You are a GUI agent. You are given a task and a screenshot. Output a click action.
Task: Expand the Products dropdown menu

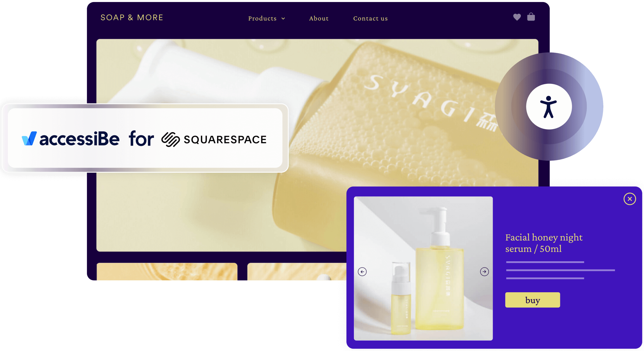tap(267, 18)
